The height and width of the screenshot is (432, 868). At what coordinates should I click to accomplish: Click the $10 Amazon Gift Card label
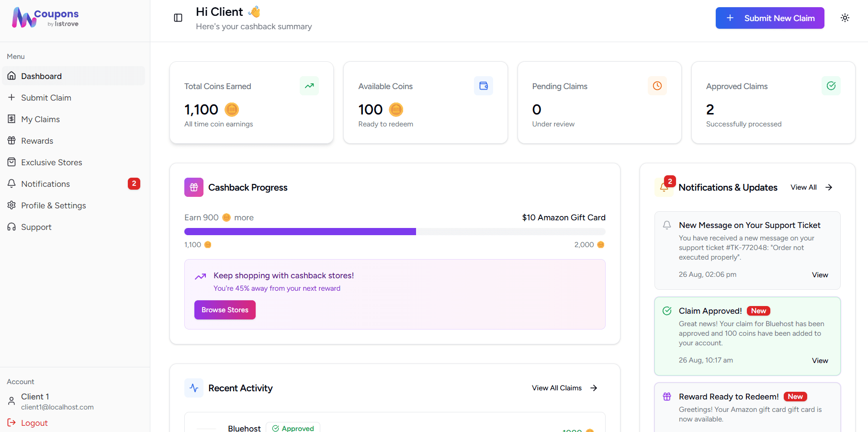564,217
